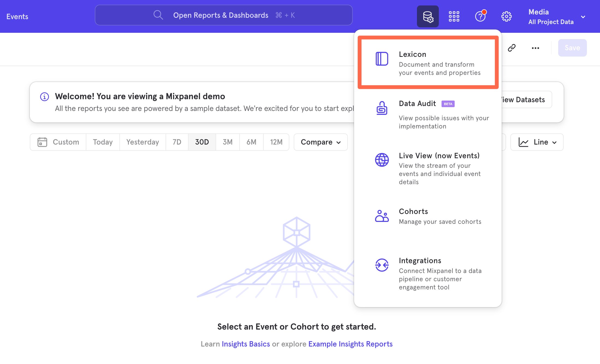Switch date range to Today
The height and width of the screenshot is (364, 600).
click(x=103, y=142)
